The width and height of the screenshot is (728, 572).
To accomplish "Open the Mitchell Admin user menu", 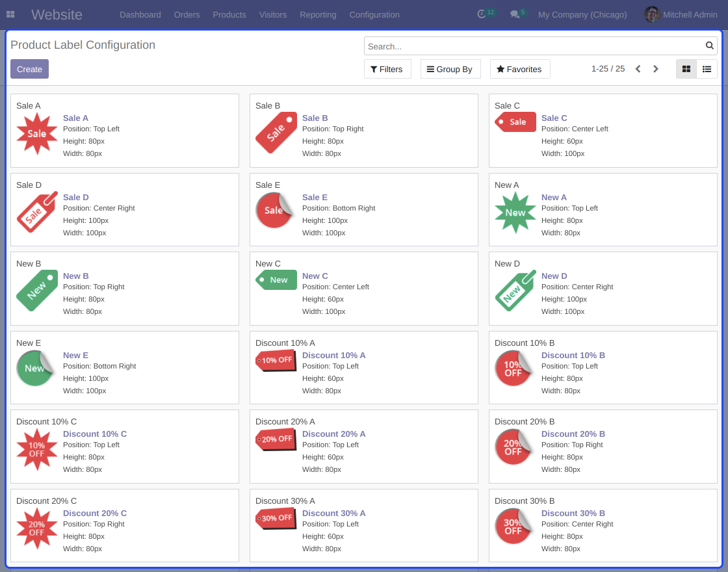I will (x=681, y=14).
